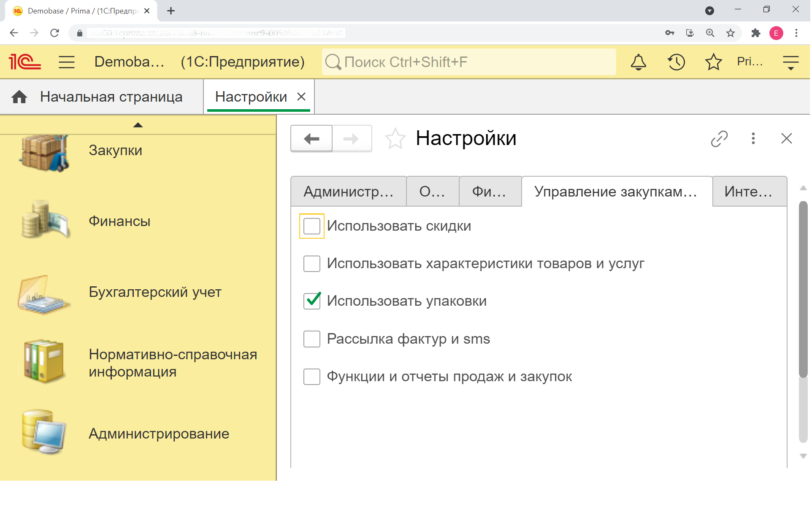
Task: Collapse sections panel with up arrow
Action: pyautogui.click(x=138, y=125)
